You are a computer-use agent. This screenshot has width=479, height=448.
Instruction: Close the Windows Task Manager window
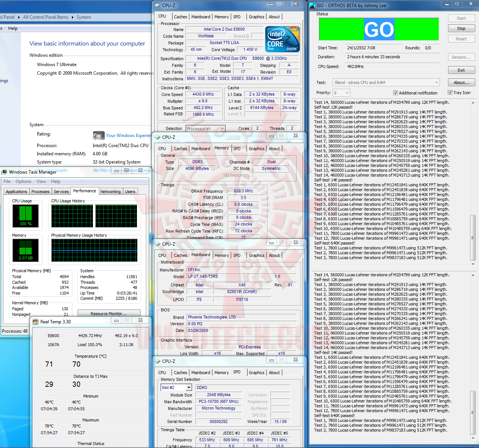140,170
